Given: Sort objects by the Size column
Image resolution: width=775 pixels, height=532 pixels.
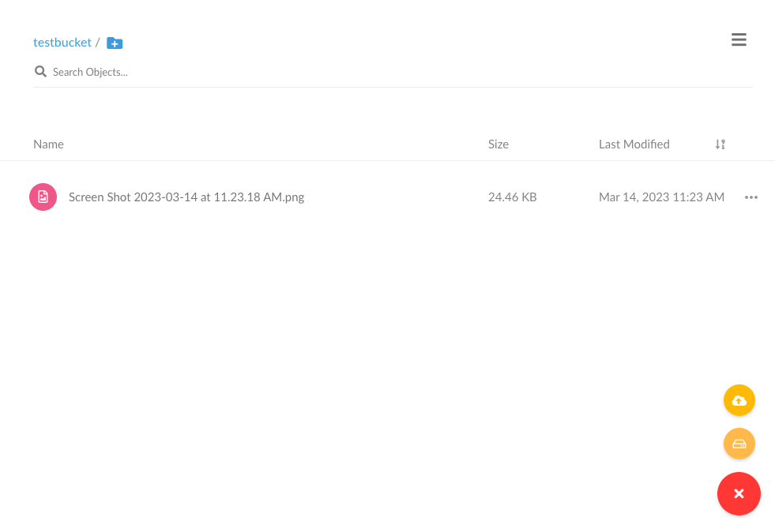Looking at the screenshot, I should click(x=498, y=144).
